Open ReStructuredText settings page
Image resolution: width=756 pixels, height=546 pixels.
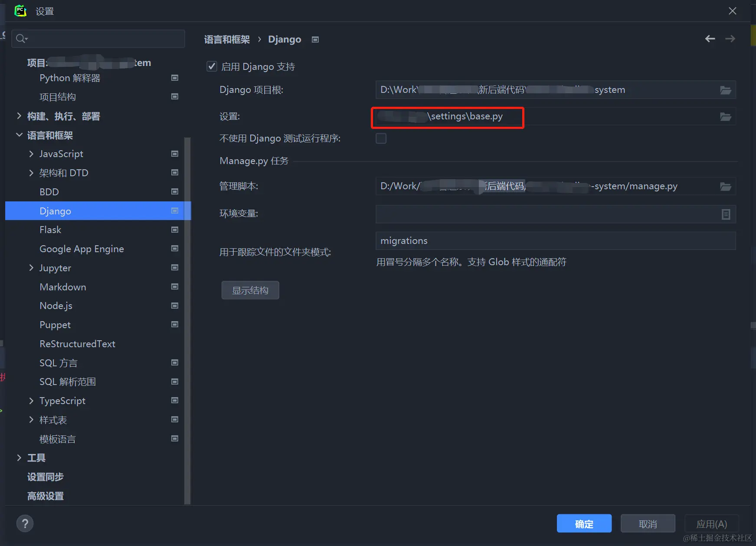77,344
